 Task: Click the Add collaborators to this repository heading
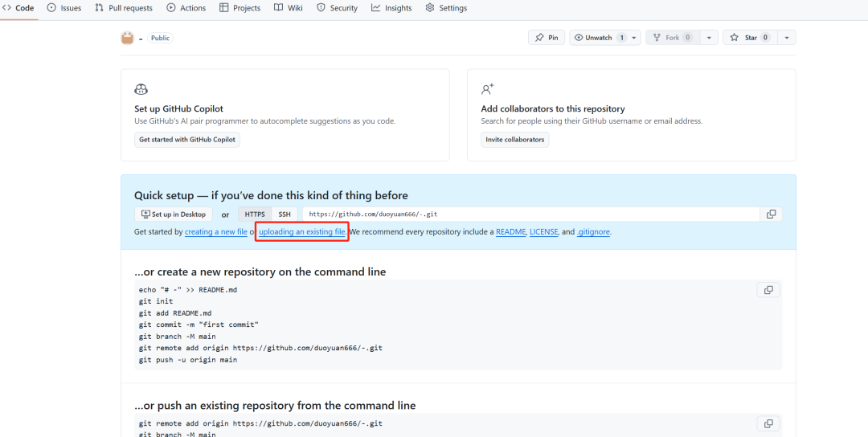553,109
